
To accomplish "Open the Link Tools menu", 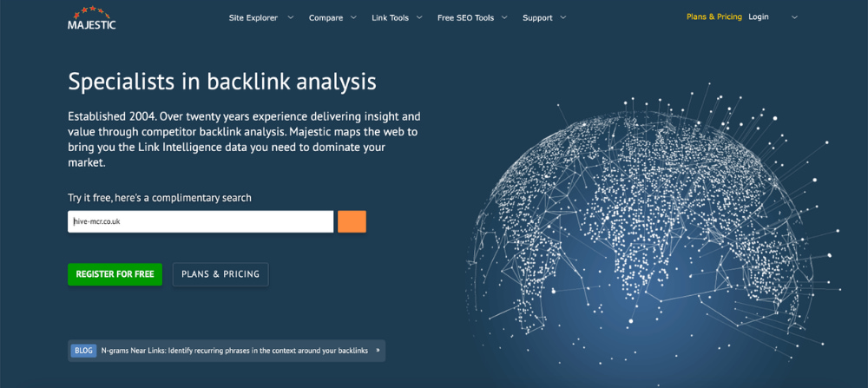I will [391, 17].
